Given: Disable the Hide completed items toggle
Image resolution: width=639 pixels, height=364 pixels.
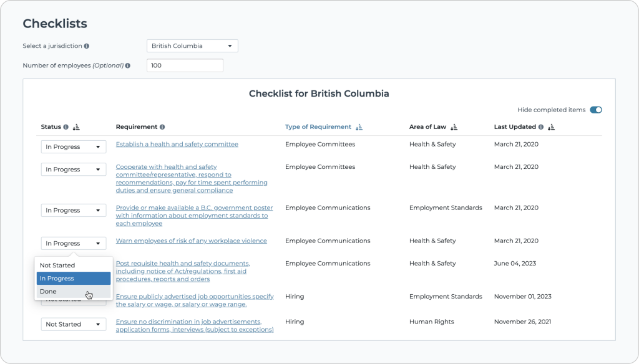Looking at the screenshot, I should pos(596,109).
